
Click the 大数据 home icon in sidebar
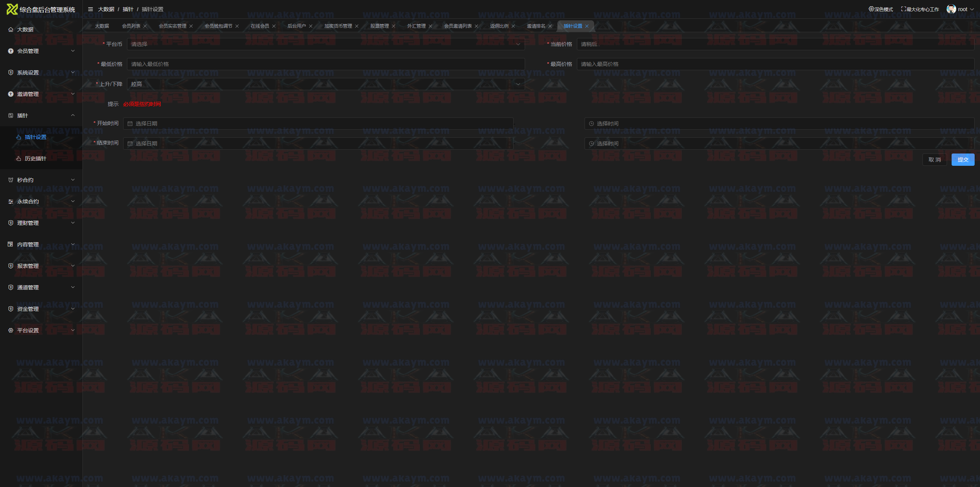[x=11, y=30]
